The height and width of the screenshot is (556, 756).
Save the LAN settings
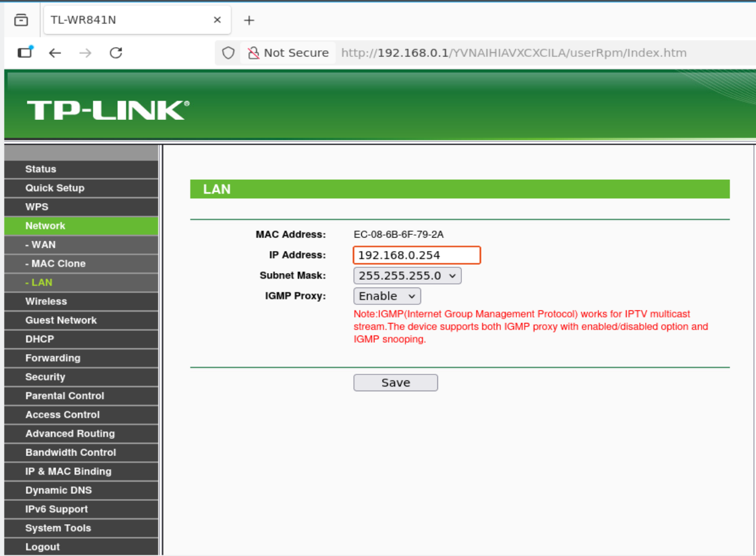(395, 383)
